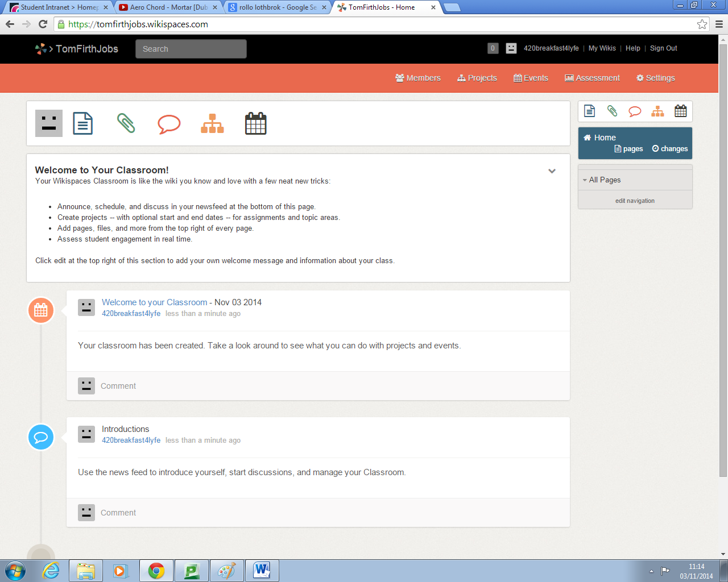Open Paint from the taskbar
This screenshot has height=582, width=728.
227,571
